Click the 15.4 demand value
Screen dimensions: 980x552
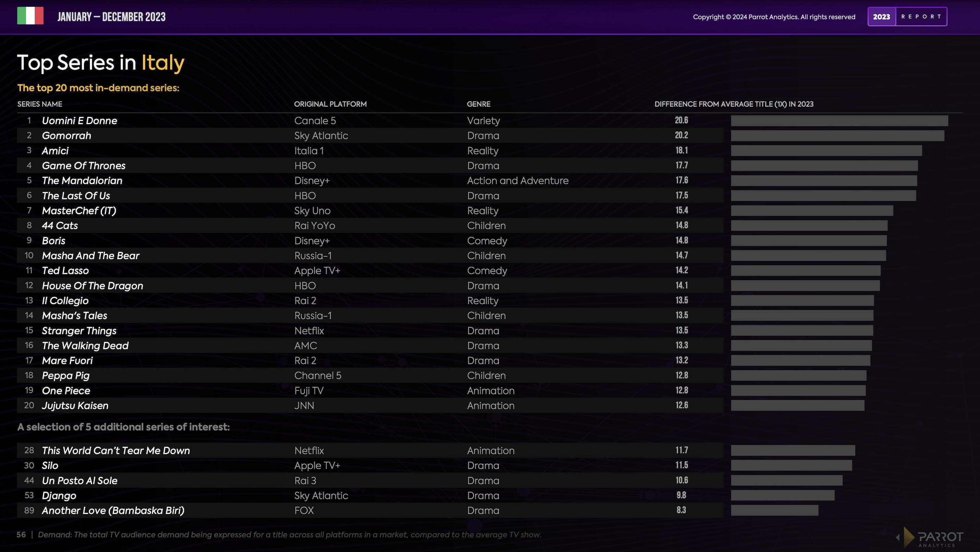point(681,210)
